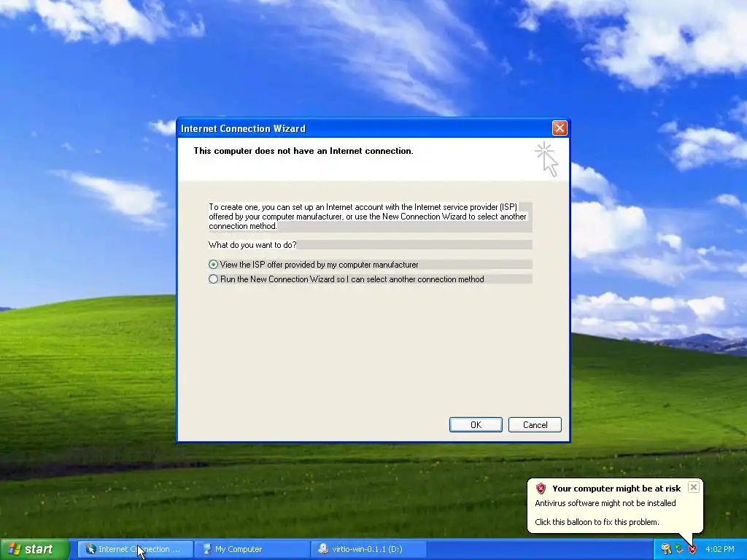
Task: Click 'This computer does not have an Internet connection' heading
Action: pyautogui.click(x=303, y=151)
